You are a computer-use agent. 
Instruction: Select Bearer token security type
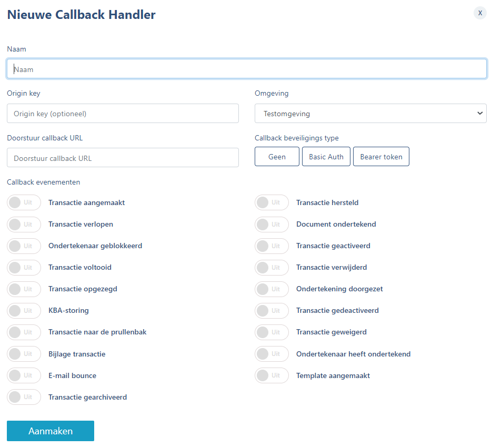point(381,157)
